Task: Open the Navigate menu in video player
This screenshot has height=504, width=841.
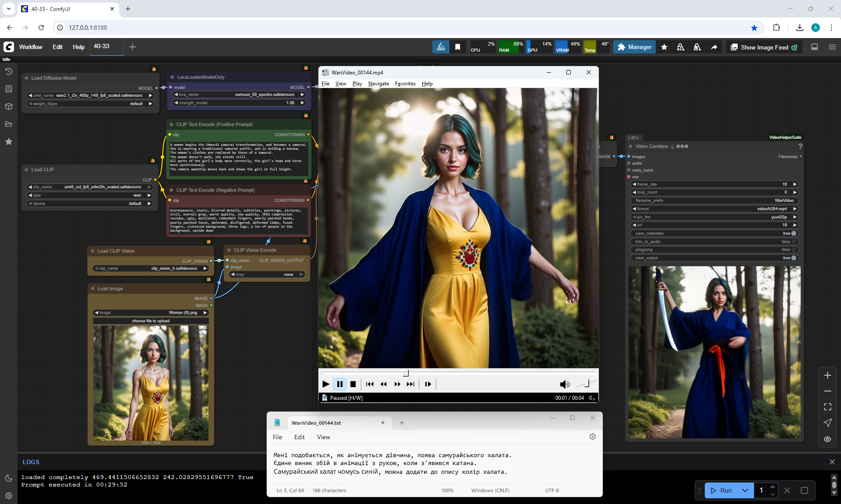Action: (378, 84)
